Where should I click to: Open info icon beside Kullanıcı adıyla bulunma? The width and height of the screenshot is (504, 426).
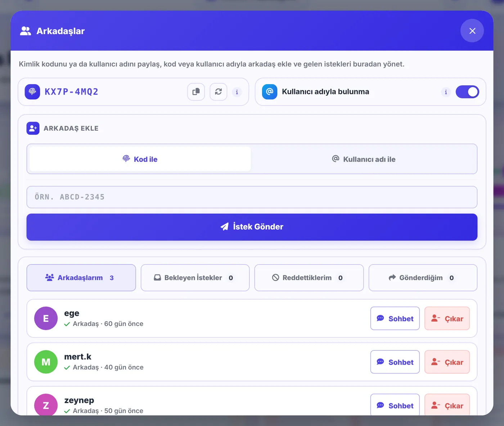coord(446,92)
